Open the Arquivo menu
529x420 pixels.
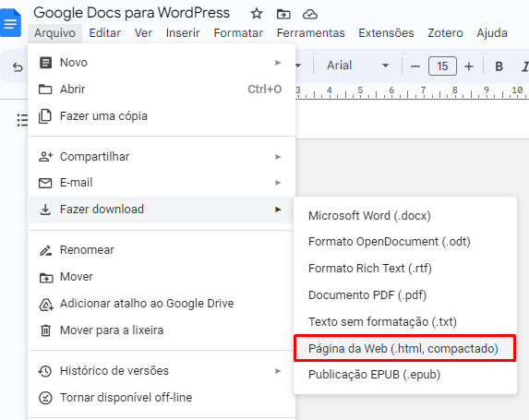tap(54, 33)
